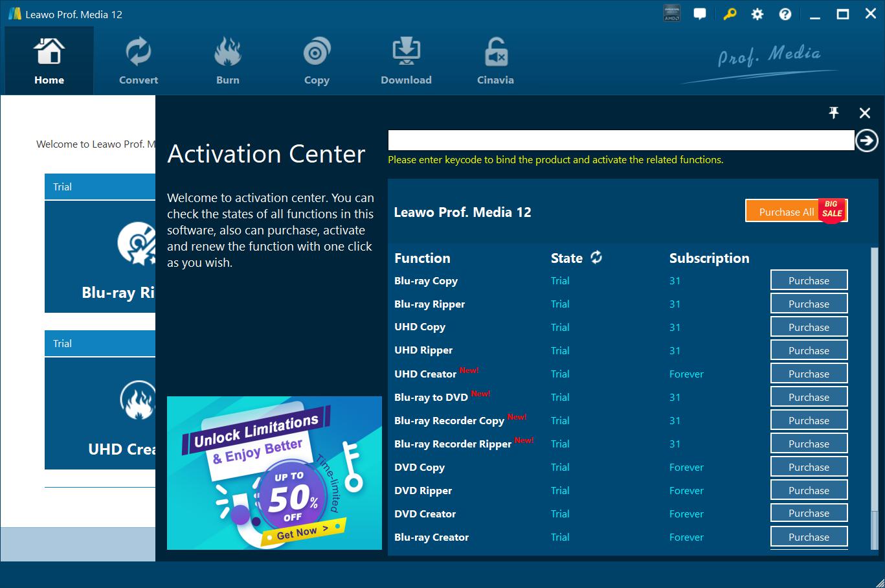Click 'UHD Ripper' function name
The image size is (885, 588).
tap(423, 350)
